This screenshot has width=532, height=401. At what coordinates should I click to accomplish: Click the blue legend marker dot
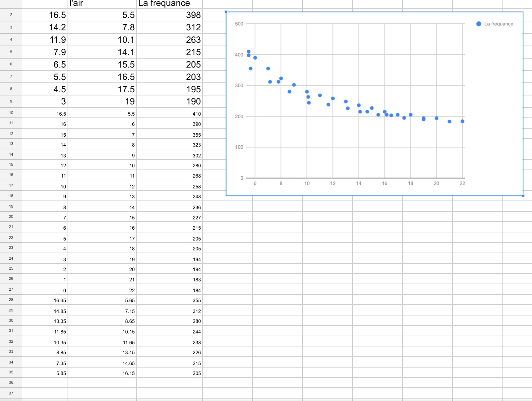[478, 24]
